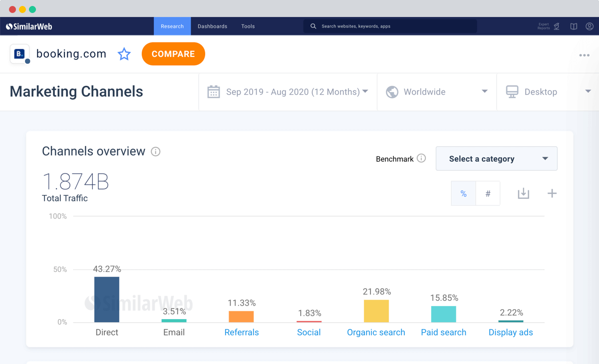Viewport: 599px width, 364px height.
Task: Click the orange Referrals bar
Action: point(242,317)
